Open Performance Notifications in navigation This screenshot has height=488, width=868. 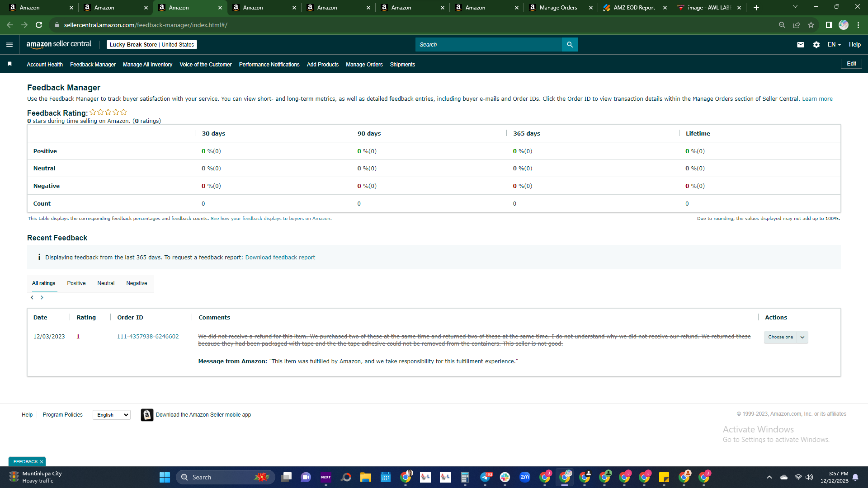point(269,65)
